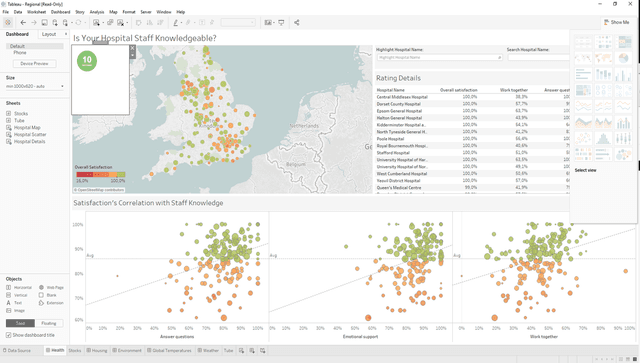Expand the Stocks sheet item

9,114
